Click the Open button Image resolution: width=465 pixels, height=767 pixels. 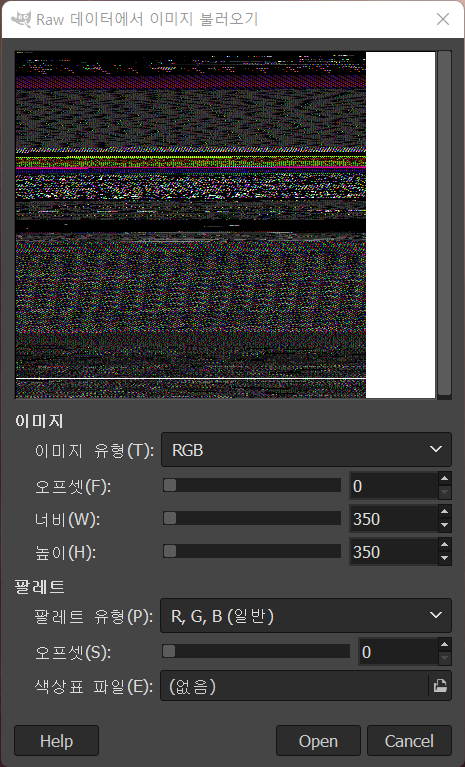pyautogui.click(x=318, y=741)
